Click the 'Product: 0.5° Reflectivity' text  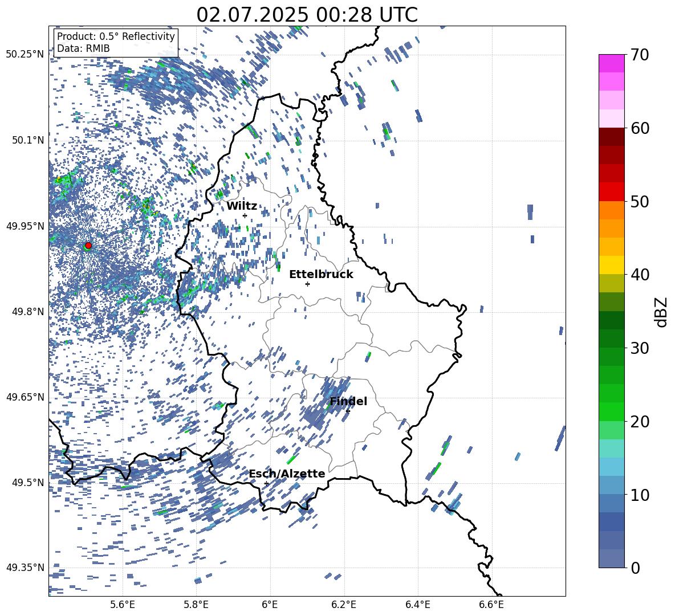(116, 36)
